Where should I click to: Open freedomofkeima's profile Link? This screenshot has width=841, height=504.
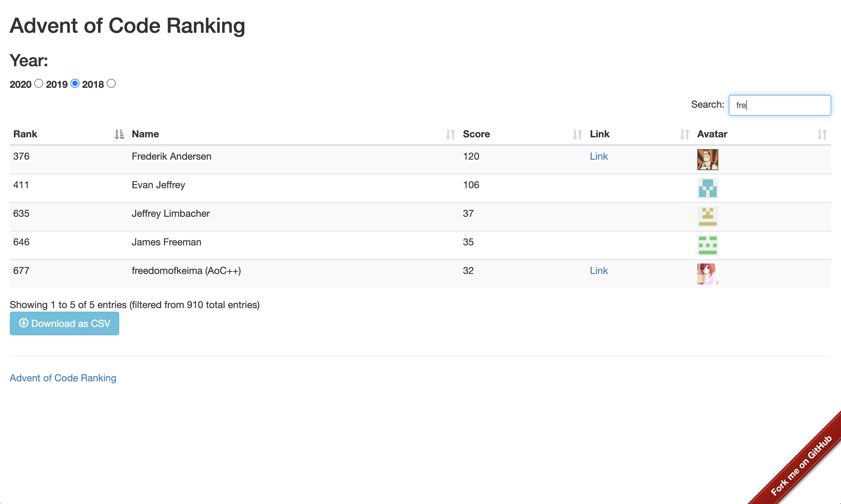(x=599, y=271)
